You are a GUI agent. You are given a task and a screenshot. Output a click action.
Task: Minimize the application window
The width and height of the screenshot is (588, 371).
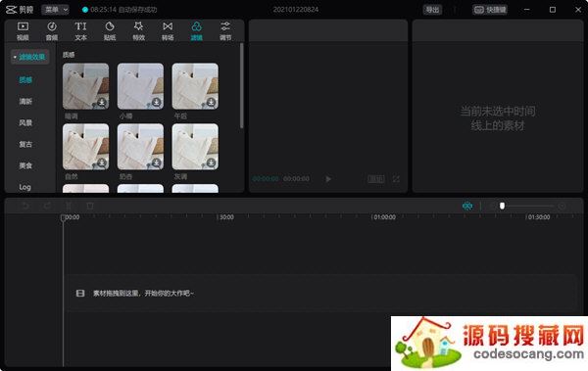pos(527,10)
